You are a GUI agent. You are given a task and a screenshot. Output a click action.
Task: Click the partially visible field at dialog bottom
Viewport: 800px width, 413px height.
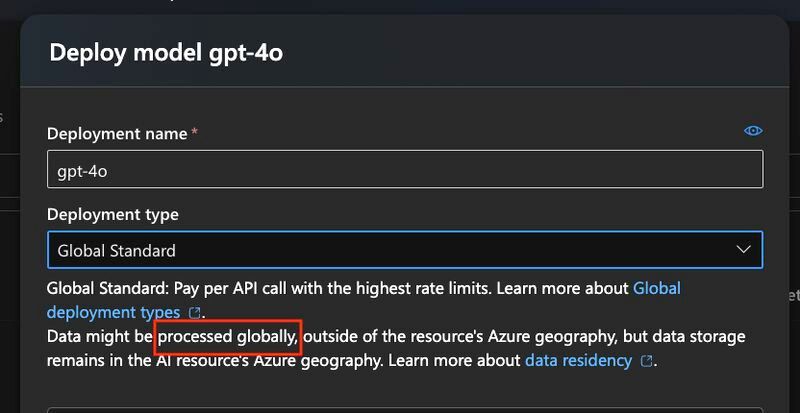point(404,409)
